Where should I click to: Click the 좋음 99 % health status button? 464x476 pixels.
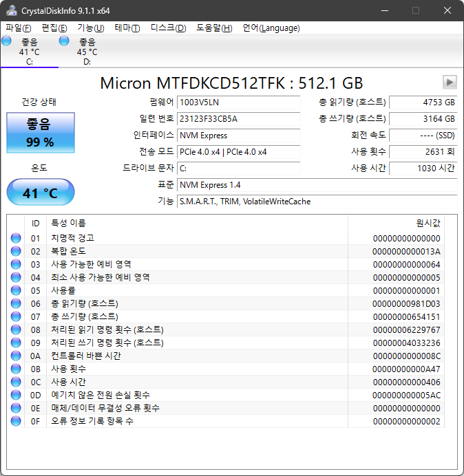41,133
